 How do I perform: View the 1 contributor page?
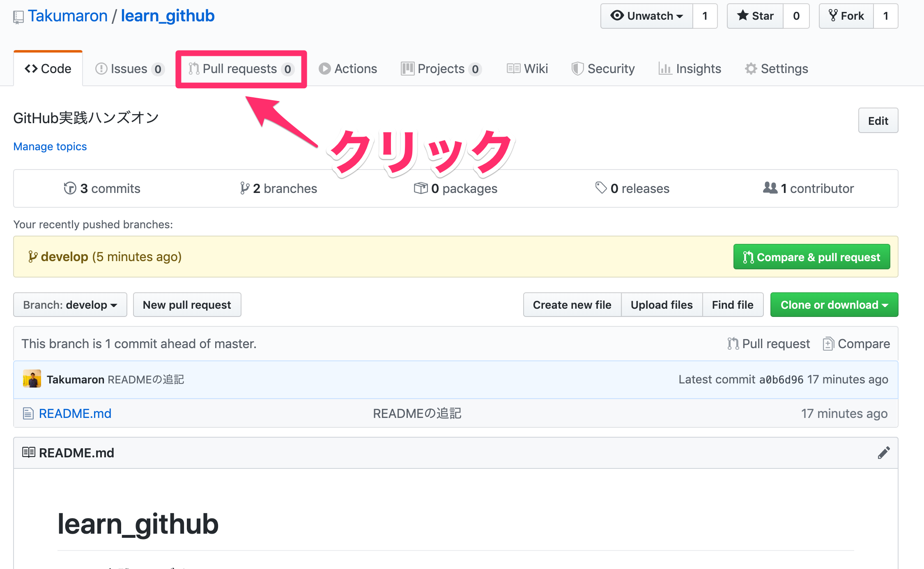pos(809,188)
